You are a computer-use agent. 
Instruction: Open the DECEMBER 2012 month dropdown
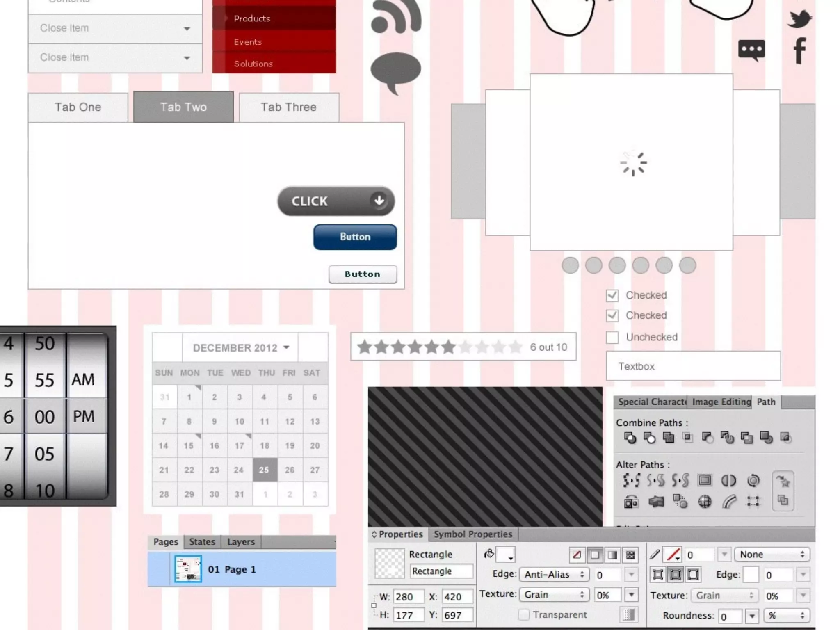tap(241, 348)
